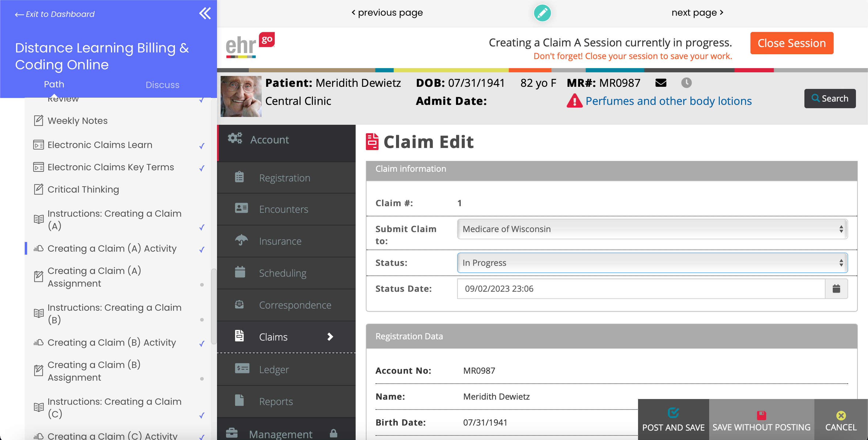Open the Perfumes and other body lotions link

(669, 101)
